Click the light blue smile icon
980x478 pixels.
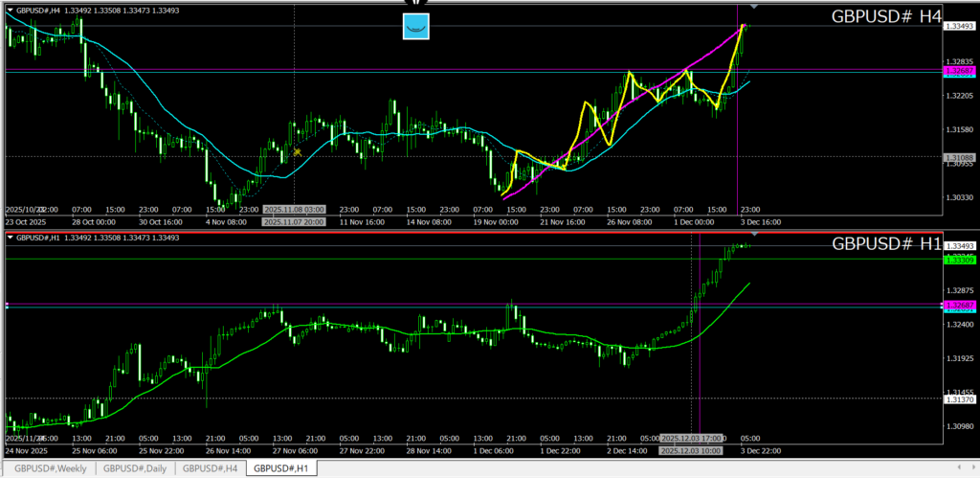[415, 27]
